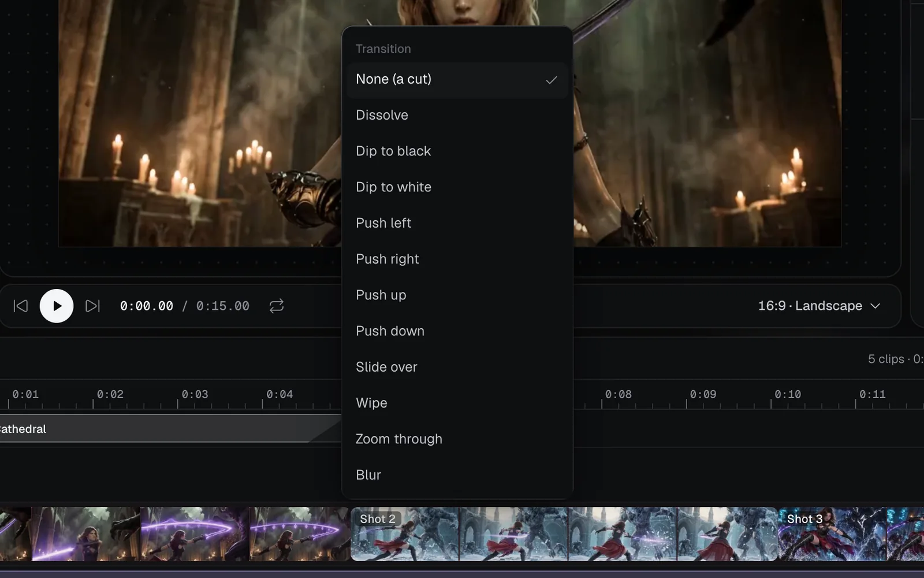Click the 5 clips count label

pos(886,359)
